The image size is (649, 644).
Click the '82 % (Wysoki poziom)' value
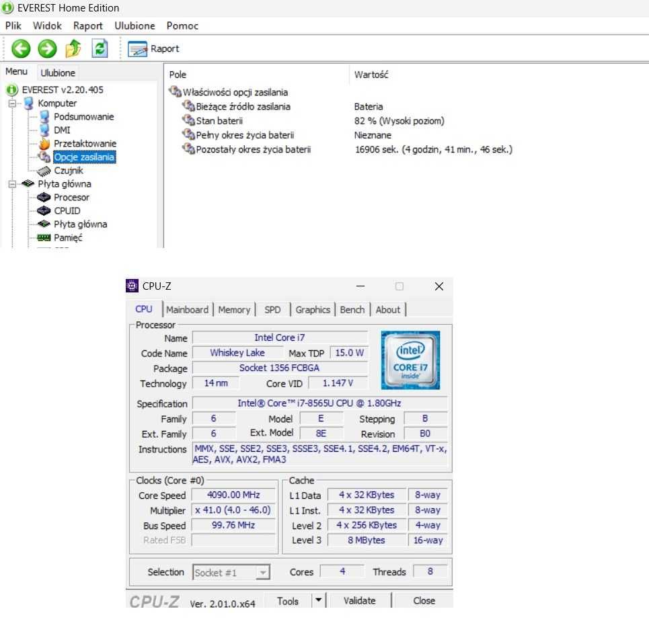tap(399, 121)
